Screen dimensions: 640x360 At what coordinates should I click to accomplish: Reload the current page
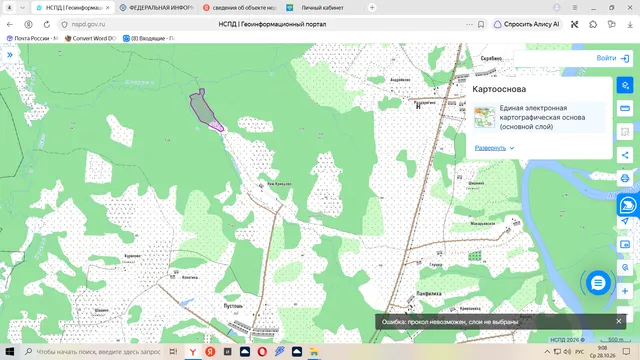47,24
